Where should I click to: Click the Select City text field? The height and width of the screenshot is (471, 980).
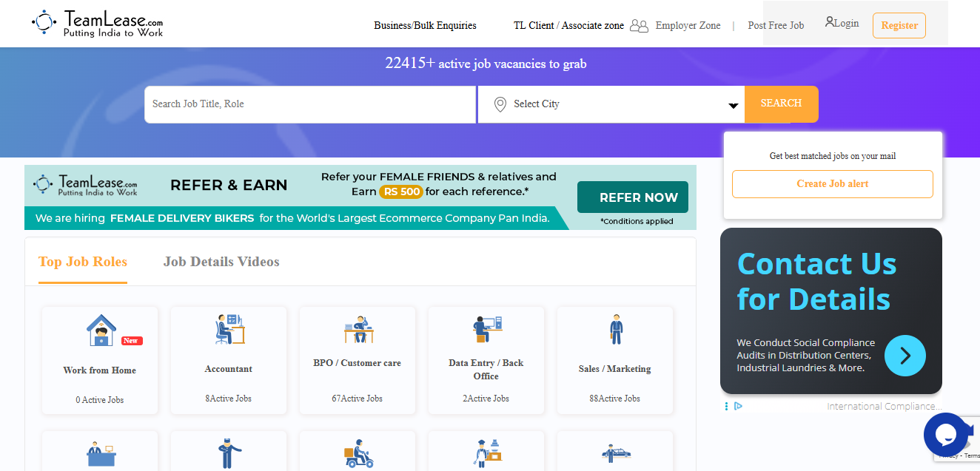611,104
